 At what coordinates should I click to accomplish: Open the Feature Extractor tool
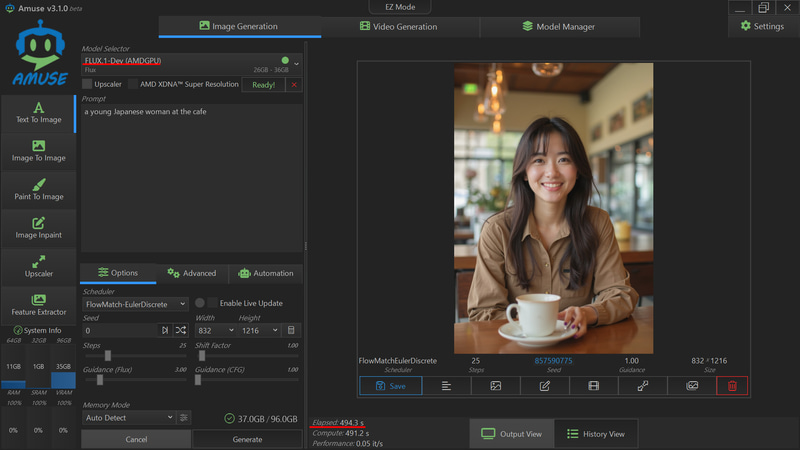(x=39, y=304)
